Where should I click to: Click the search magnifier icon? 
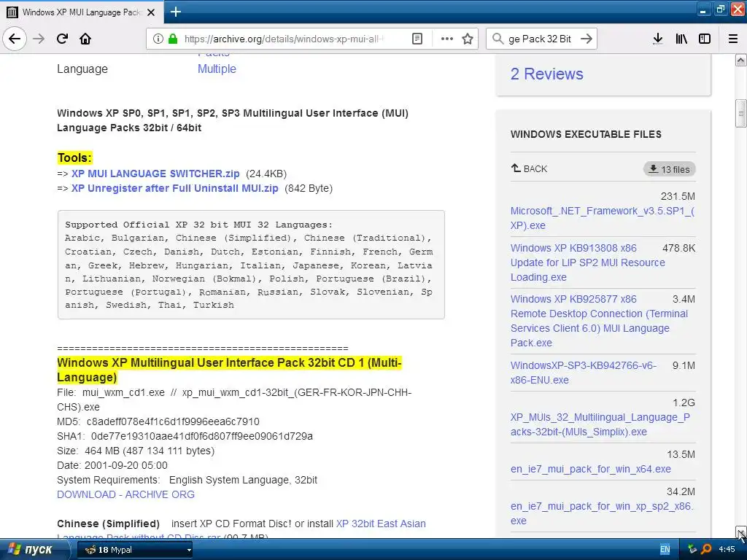498,39
